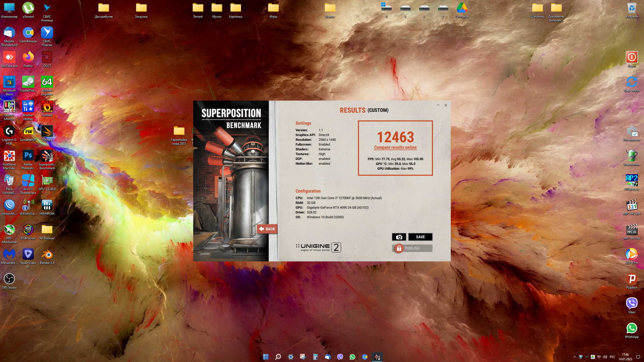Viewport: 644px width, 362px height.
Task: Click the locked PUBLISH button
Action: click(412, 248)
